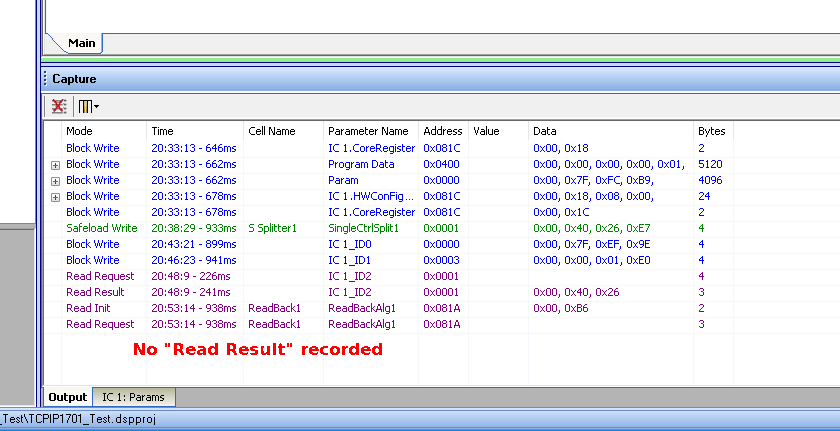Select the IC 1_ID0 parameter cell
The width and height of the screenshot is (840, 431).
[x=351, y=244]
